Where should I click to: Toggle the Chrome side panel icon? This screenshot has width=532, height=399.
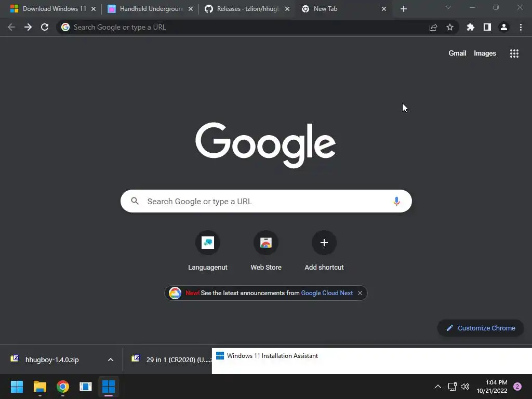487,27
